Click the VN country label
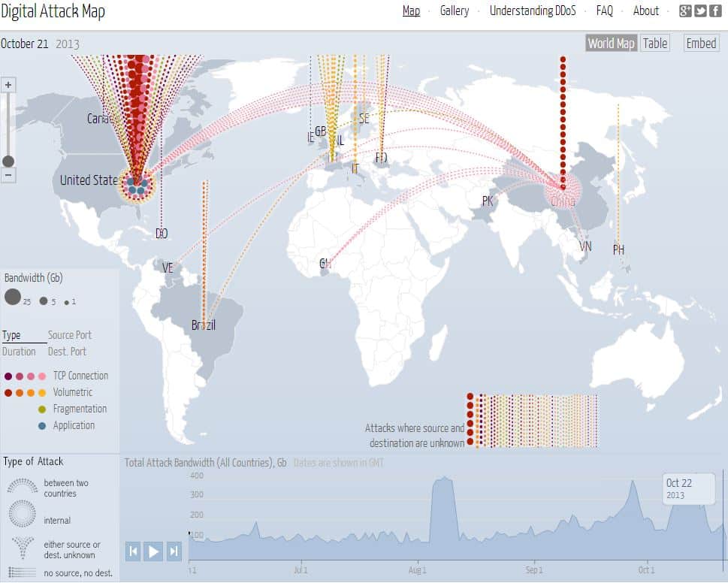 point(585,246)
